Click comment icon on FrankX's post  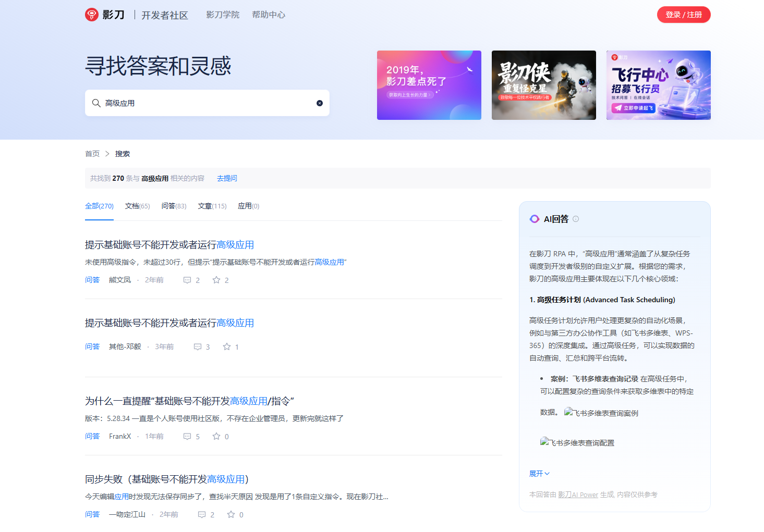click(x=187, y=437)
